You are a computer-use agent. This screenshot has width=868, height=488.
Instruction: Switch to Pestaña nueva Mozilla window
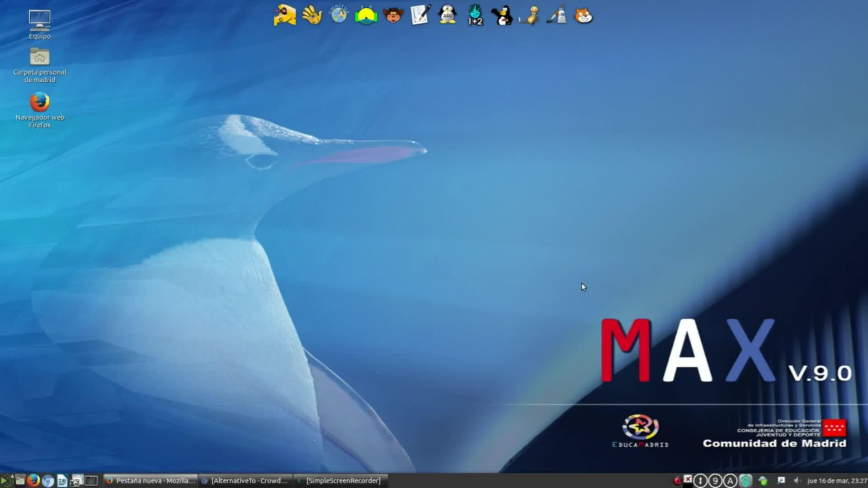151,481
